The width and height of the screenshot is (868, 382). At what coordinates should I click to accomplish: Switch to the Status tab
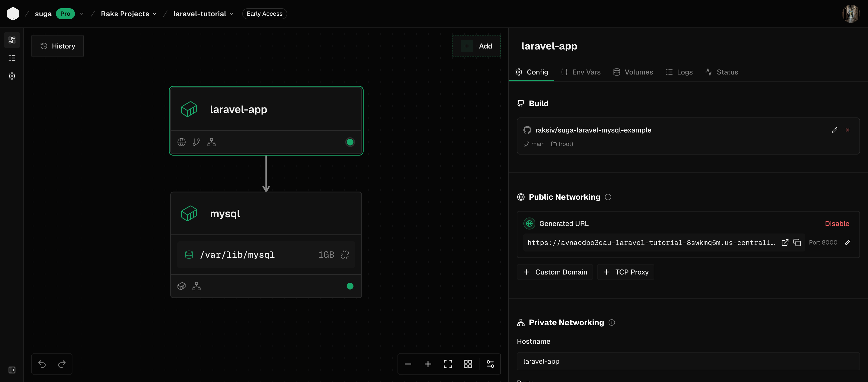click(721, 72)
